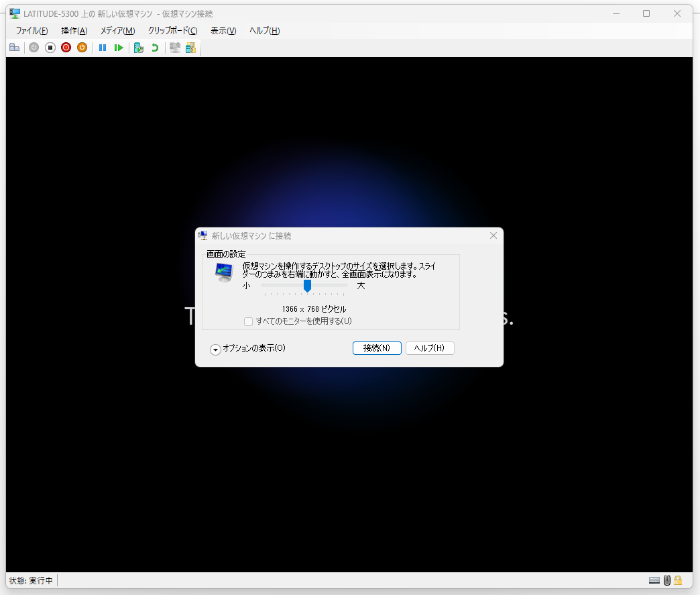Click the ヘルプ(H) button in the dialog
The image size is (700, 595).
(430, 348)
